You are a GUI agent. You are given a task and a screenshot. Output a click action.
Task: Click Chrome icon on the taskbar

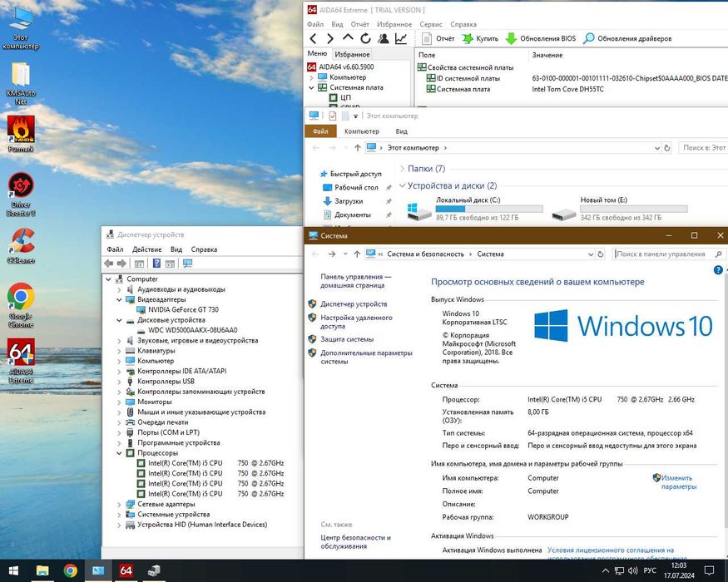click(x=71, y=570)
